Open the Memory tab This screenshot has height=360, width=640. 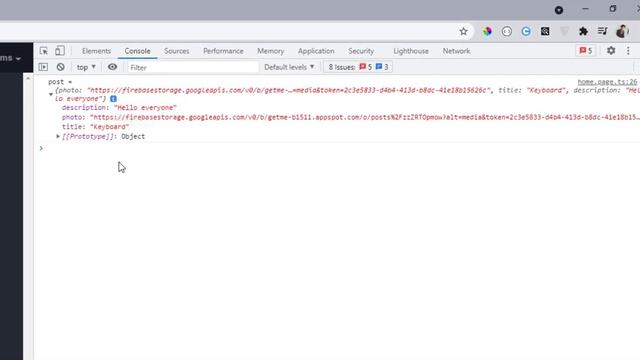[271, 51]
